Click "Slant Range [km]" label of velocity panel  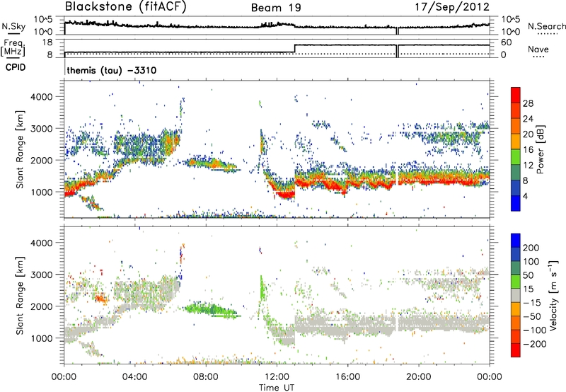pos(20,295)
